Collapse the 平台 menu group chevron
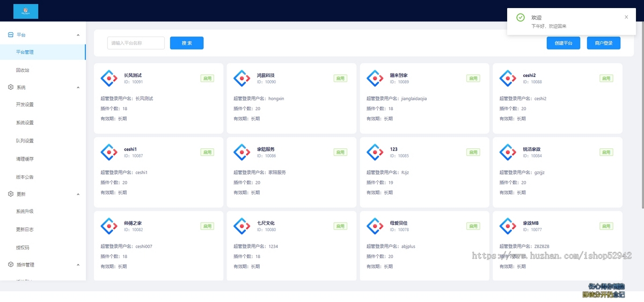This screenshot has height=302, width=644. point(78,35)
